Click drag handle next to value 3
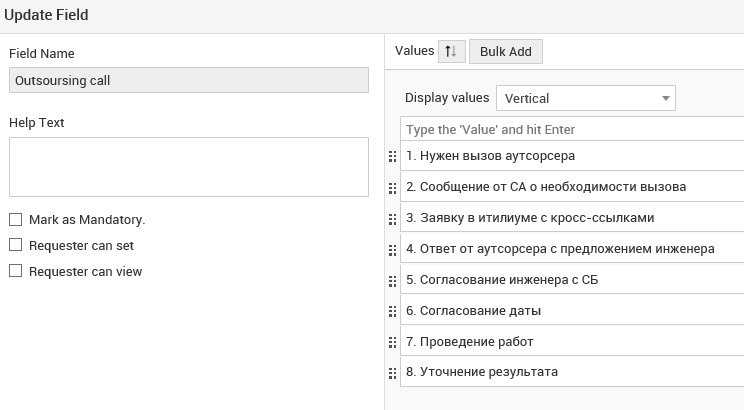 click(x=392, y=218)
